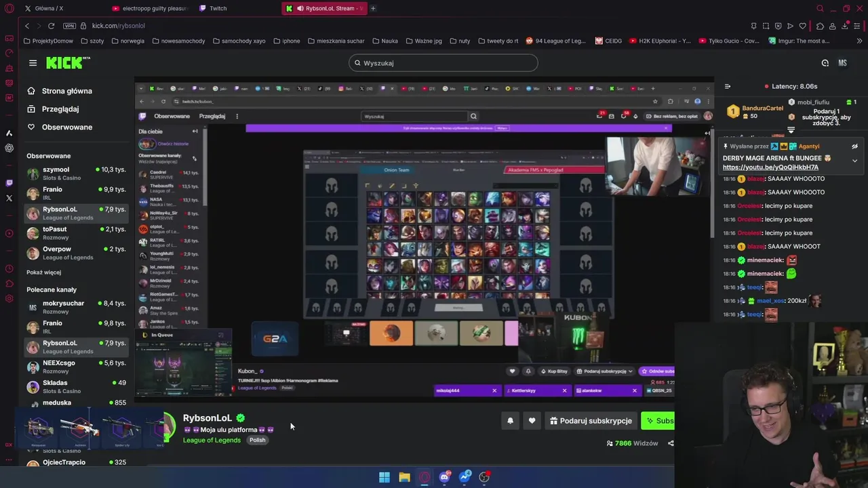Screen dimensions: 868x488
Task: Click the green Subskrybuj button
Action: 658,421
